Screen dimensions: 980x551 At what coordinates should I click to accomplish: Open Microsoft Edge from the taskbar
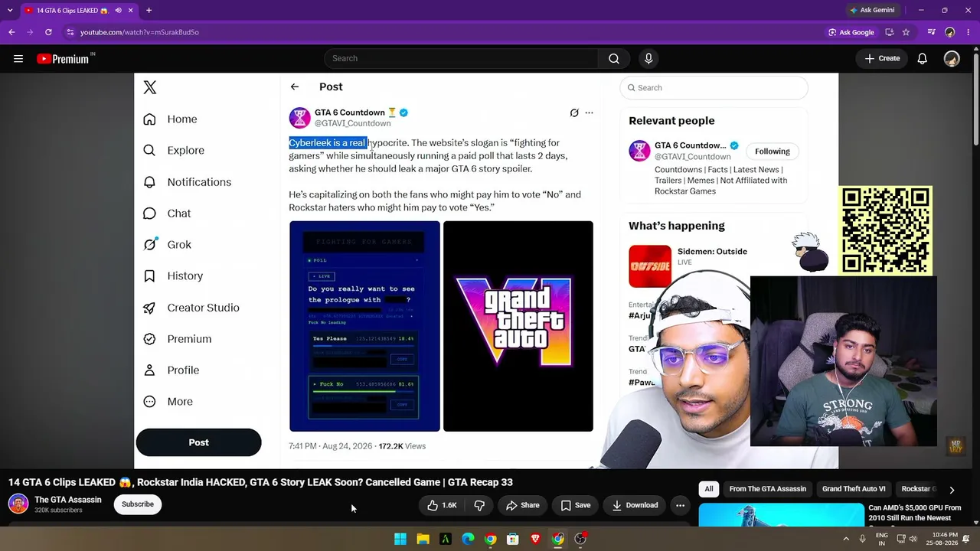pos(468,539)
